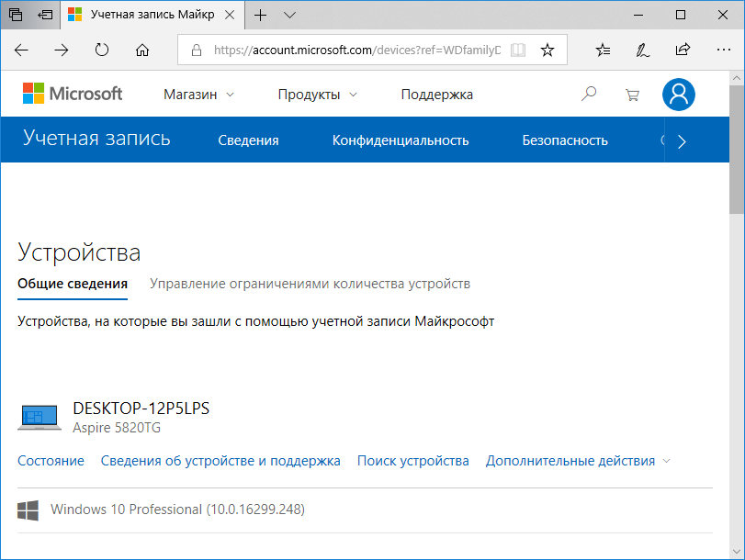The height and width of the screenshot is (560, 745).
Task: Open the Поиск устройства link
Action: 412,461
